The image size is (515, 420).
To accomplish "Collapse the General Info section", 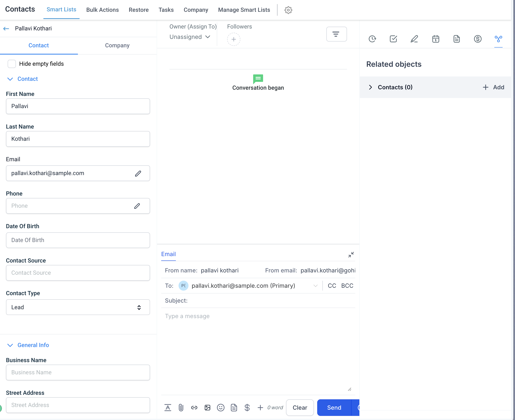I will click(x=10, y=345).
